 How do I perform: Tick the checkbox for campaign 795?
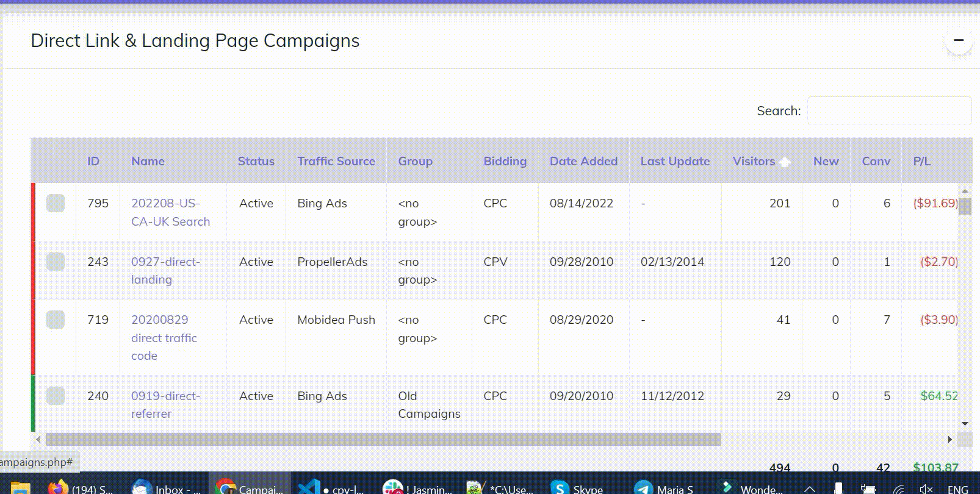pos(56,204)
